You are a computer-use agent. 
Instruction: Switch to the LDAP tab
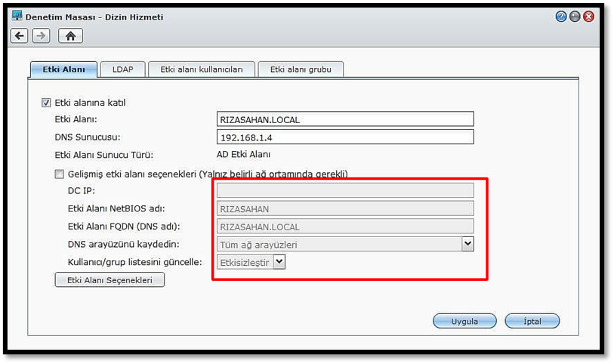pyautogui.click(x=122, y=69)
